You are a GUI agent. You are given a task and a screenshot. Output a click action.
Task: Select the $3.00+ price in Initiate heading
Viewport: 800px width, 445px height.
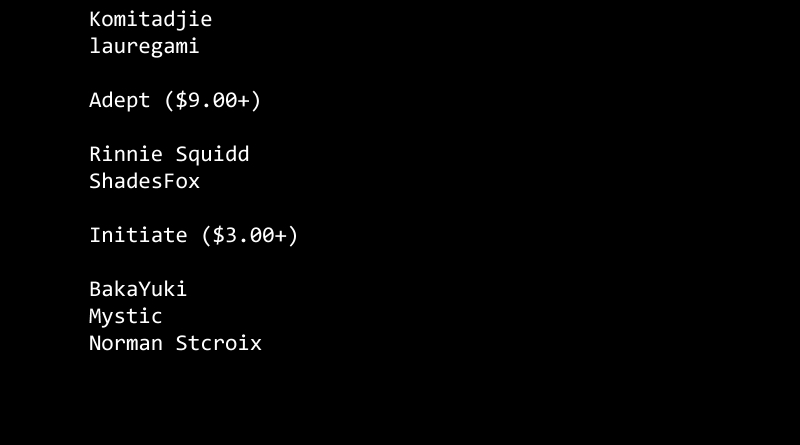[x=249, y=235]
